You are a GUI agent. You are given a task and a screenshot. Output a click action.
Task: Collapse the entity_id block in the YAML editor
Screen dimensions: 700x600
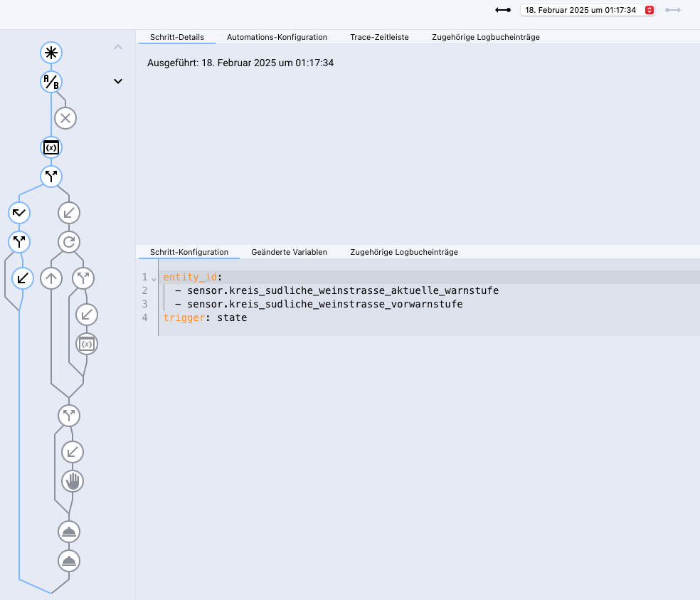point(154,278)
